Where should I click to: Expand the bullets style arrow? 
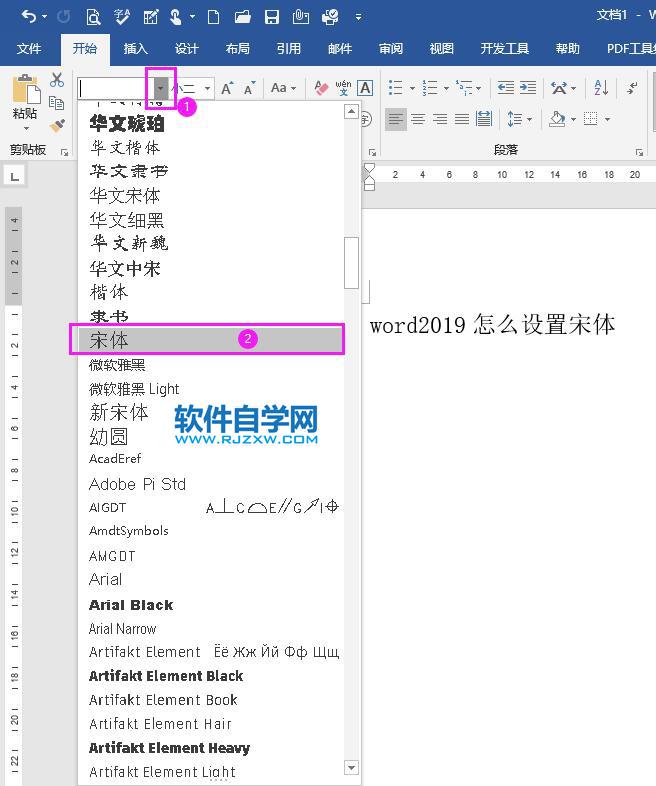[412, 89]
